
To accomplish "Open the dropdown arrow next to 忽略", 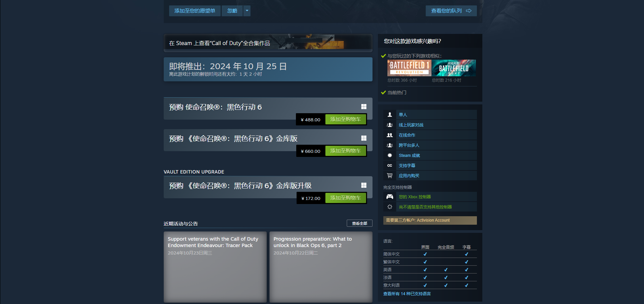I will [247, 11].
